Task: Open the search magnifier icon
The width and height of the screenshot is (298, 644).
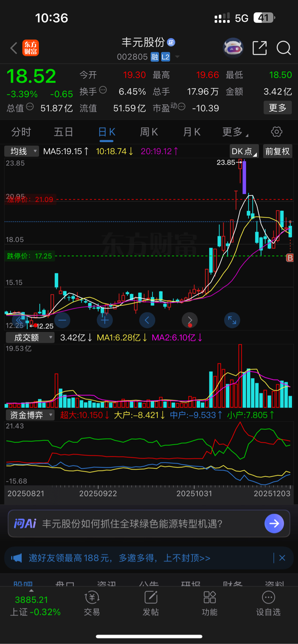Action: 284,48
